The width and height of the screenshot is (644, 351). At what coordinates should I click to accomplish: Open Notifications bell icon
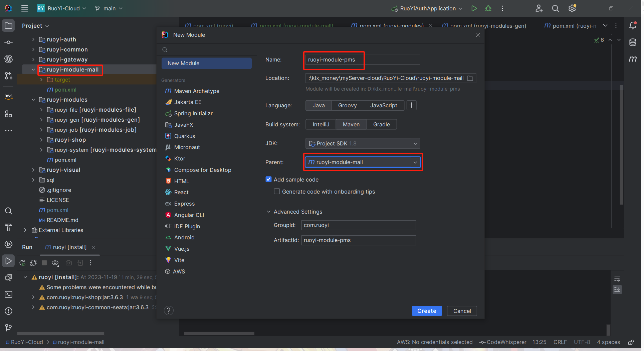pyautogui.click(x=633, y=25)
